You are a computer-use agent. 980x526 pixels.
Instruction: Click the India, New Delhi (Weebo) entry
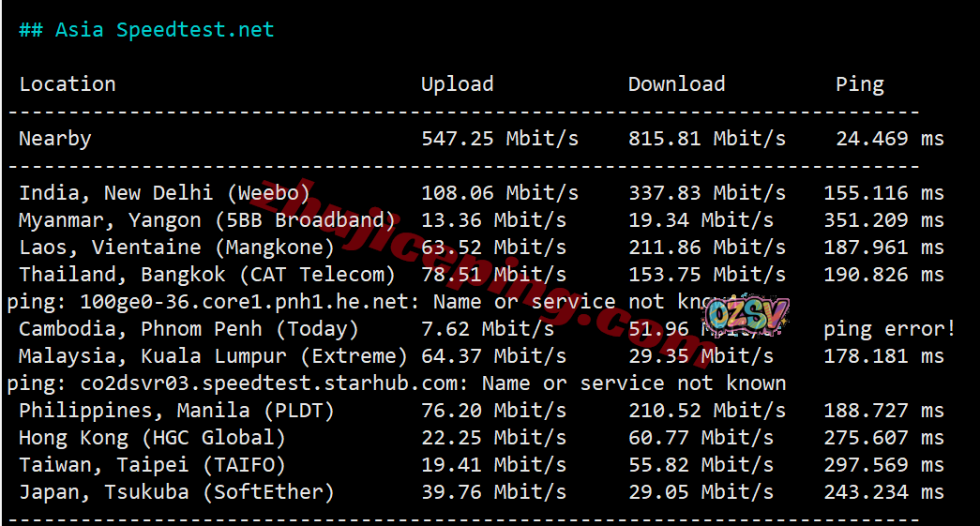click(164, 193)
